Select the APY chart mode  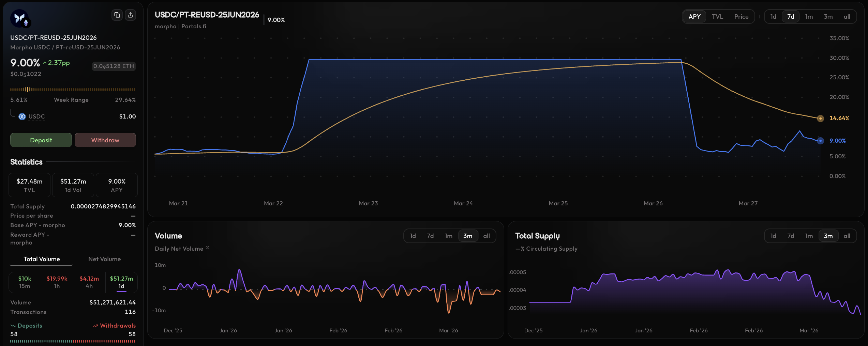tap(694, 17)
